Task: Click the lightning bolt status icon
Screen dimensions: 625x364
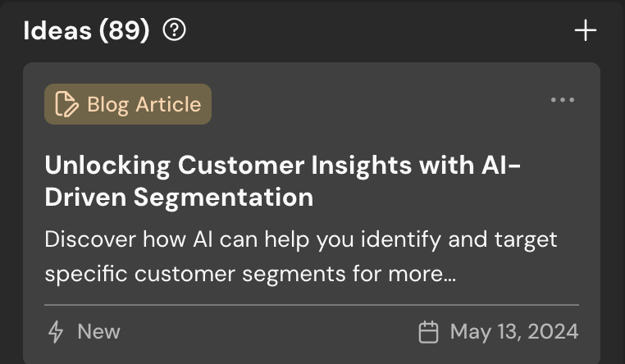Action: coord(56,331)
